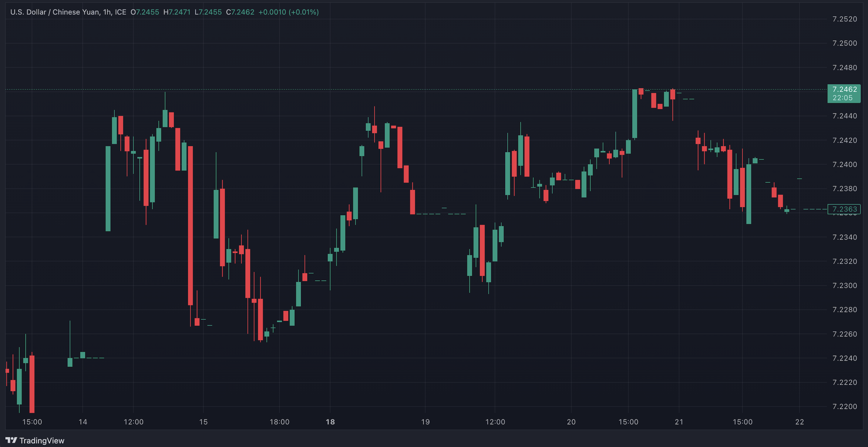868x447 pixels.
Task: Select the date label 14 on time axis
Action: 83,422
